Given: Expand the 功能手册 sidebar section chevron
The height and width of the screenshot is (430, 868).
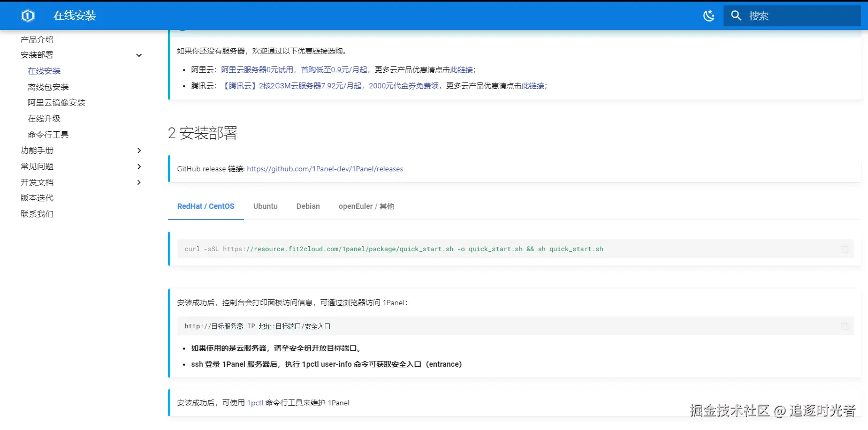Looking at the screenshot, I should (139, 150).
